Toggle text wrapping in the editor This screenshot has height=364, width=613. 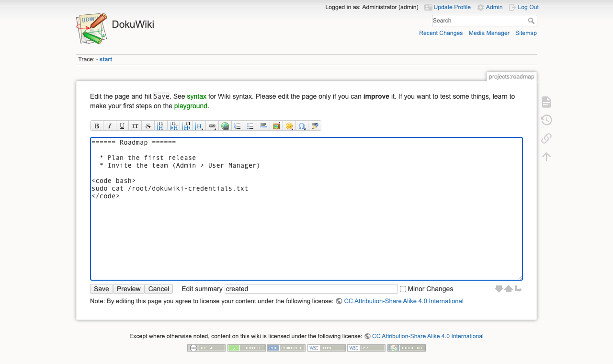click(x=518, y=289)
